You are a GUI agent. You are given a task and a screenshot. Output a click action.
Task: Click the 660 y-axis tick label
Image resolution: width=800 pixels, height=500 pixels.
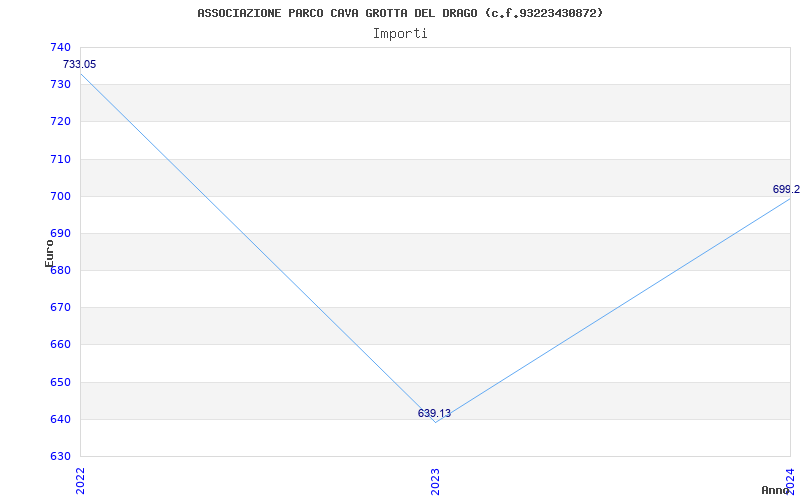pos(60,345)
